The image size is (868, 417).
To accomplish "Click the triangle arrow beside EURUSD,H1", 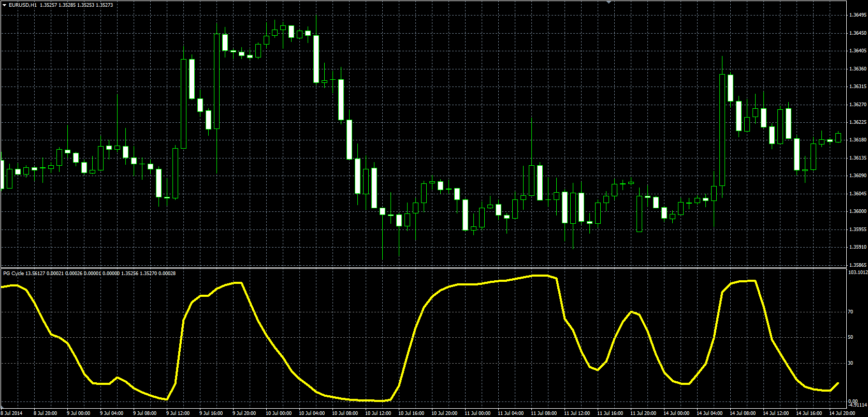I will [x=5, y=5].
